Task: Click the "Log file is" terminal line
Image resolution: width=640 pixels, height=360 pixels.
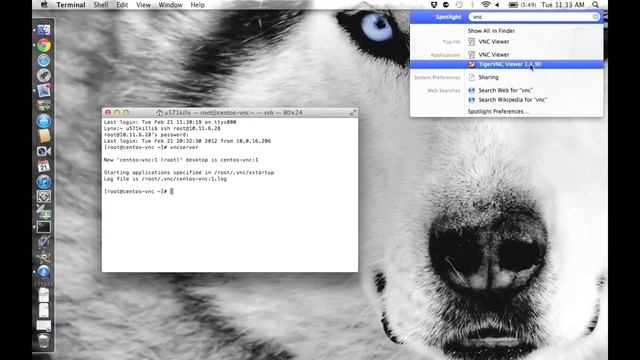Action: [165, 178]
